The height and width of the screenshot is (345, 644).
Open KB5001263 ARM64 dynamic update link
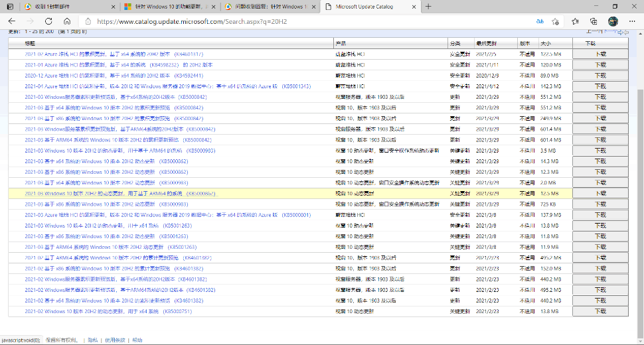point(110,247)
